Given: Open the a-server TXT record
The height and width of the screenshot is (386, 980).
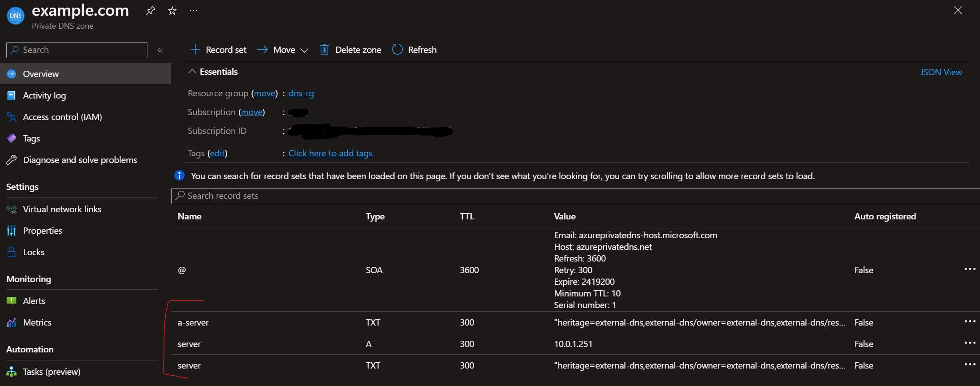Looking at the screenshot, I should pyautogui.click(x=193, y=322).
